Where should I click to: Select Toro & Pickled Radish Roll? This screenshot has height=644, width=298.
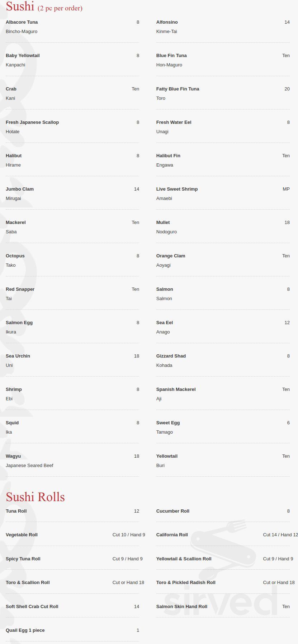(186, 583)
